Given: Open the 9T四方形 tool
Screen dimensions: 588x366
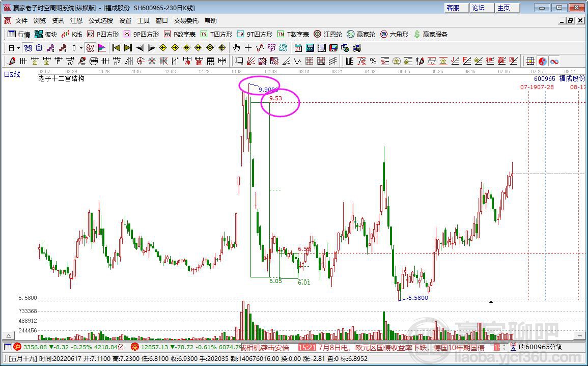Looking at the screenshot, I should pyautogui.click(x=255, y=35).
